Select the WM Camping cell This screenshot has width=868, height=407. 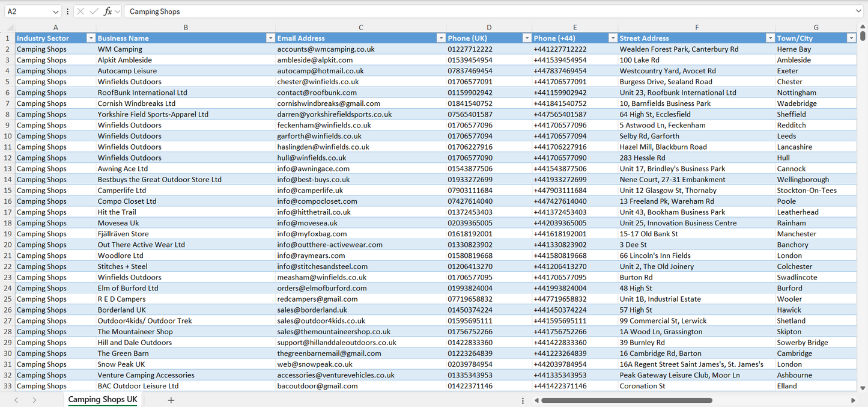coord(186,49)
